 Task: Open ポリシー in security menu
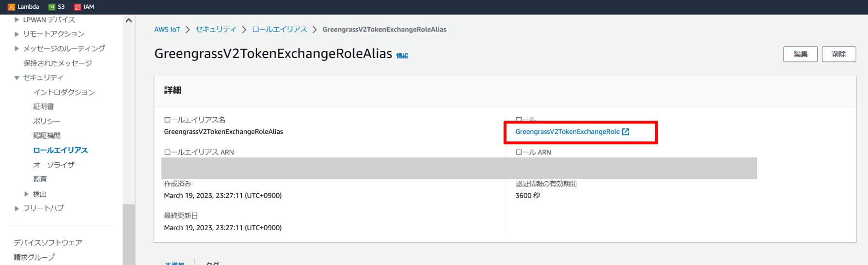coord(47,121)
